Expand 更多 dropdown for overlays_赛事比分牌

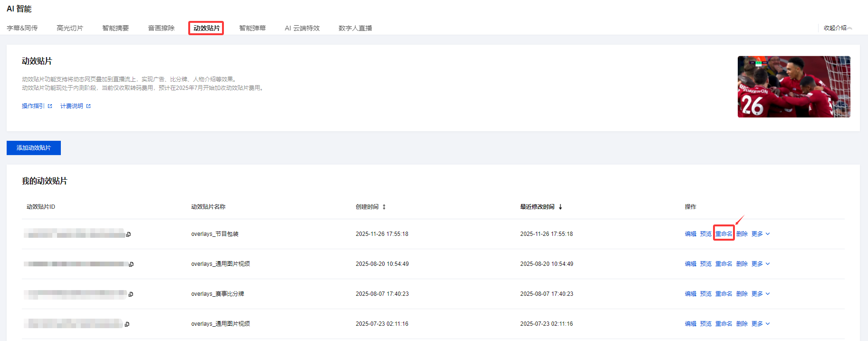[x=761, y=294]
